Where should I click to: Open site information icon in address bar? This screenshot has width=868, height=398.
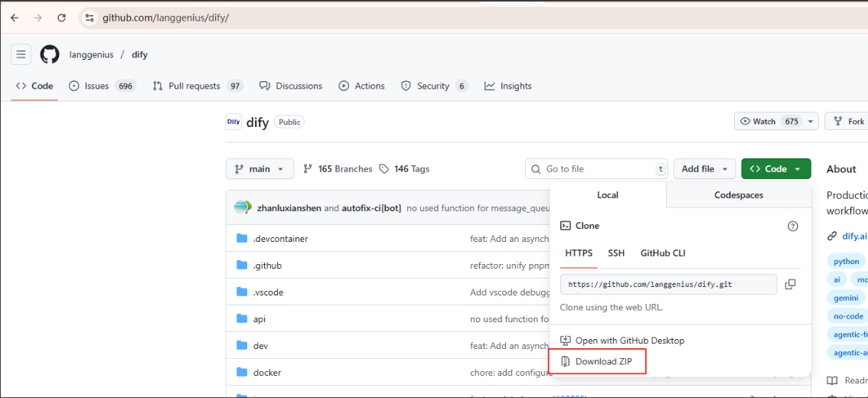coord(89,18)
